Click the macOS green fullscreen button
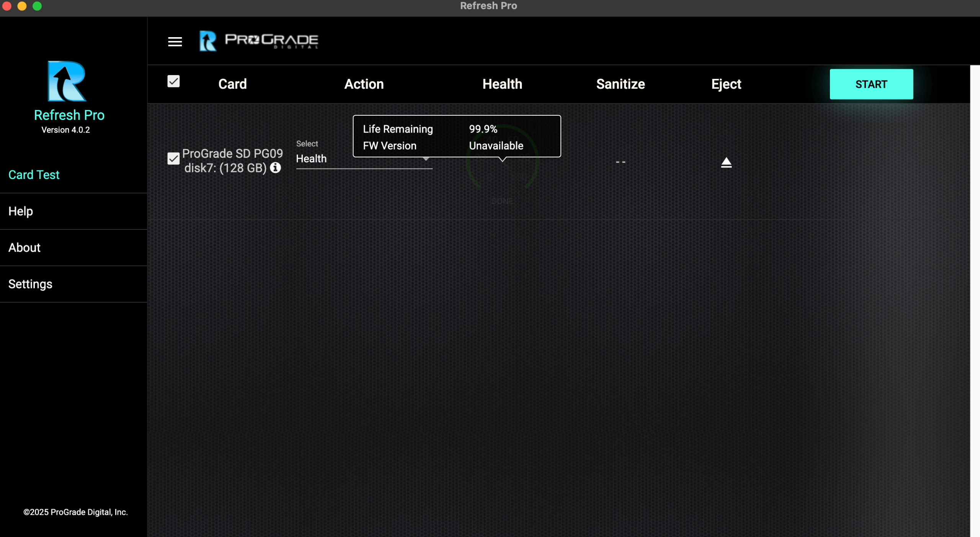 coord(37,6)
